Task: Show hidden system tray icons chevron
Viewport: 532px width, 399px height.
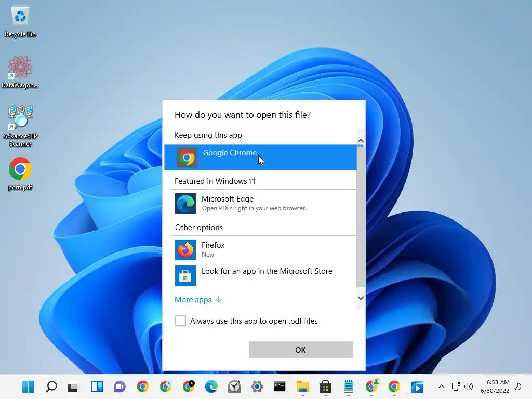Action: tap(442, 387)
